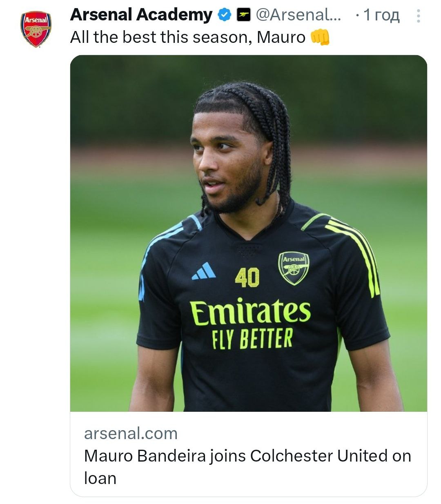Click the small Arsenal cannon affiliate badge

[x=244, y=15]
